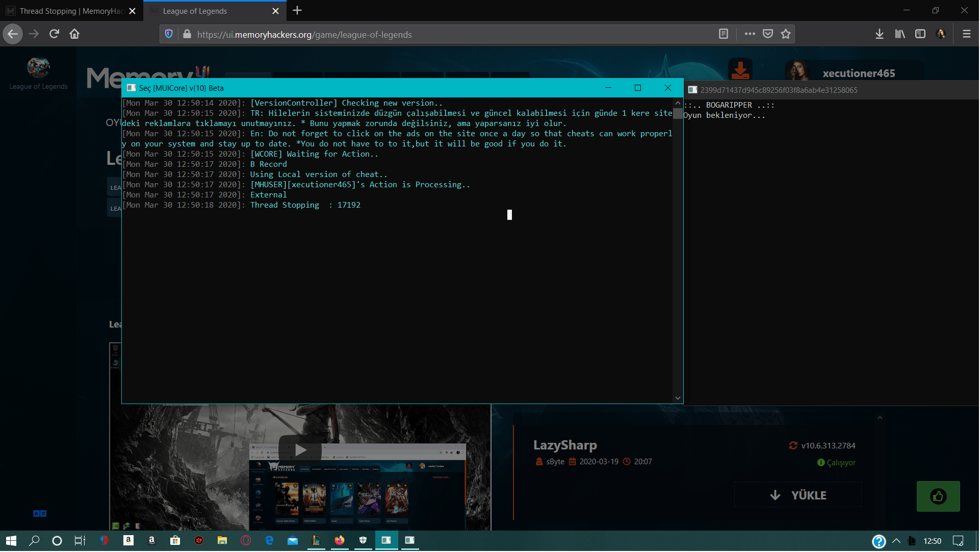Click the v10.6.313.2784 version text
Screen dimensions: 980x552
829,446
